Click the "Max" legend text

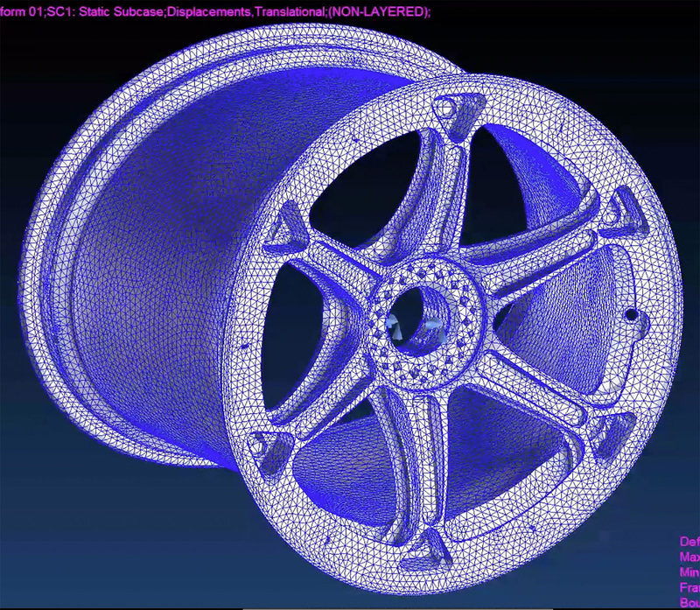coord(689,557)
